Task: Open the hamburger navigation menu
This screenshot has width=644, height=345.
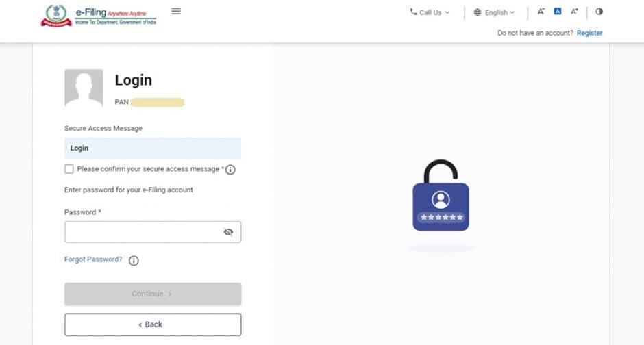Action: tap(176, 11)
